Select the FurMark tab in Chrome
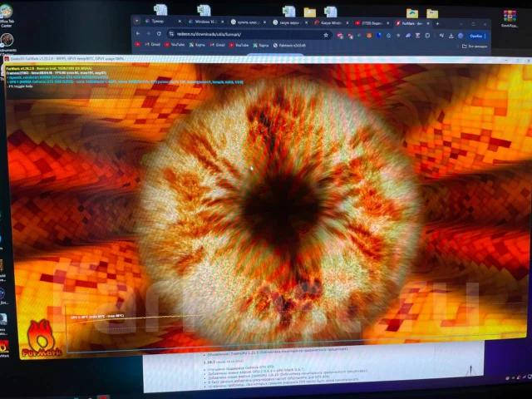Screen dimensions: 532x399 [412, 23]
